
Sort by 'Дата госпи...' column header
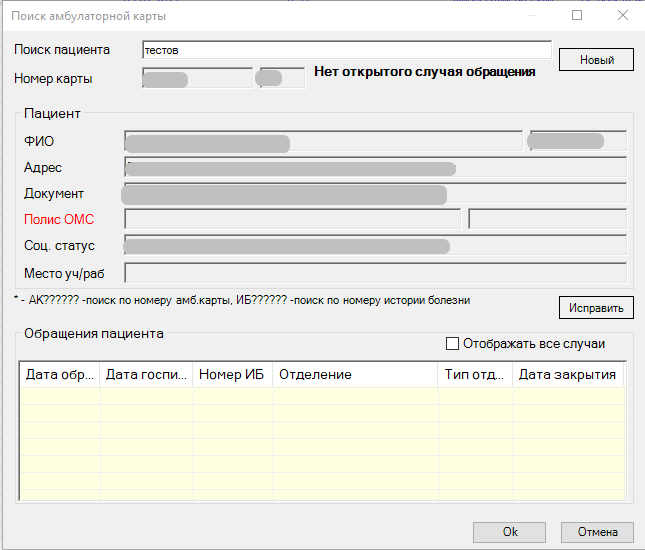click(146, 374)
